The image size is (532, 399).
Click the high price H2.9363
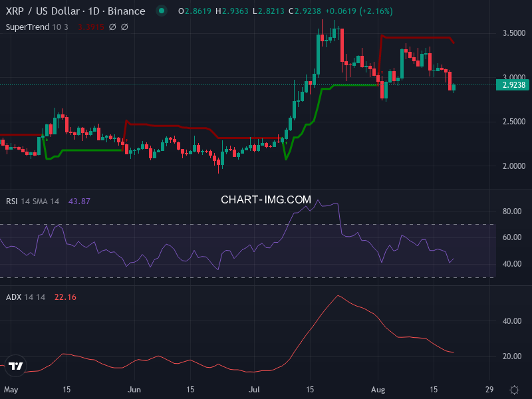(x=232, y=11)
